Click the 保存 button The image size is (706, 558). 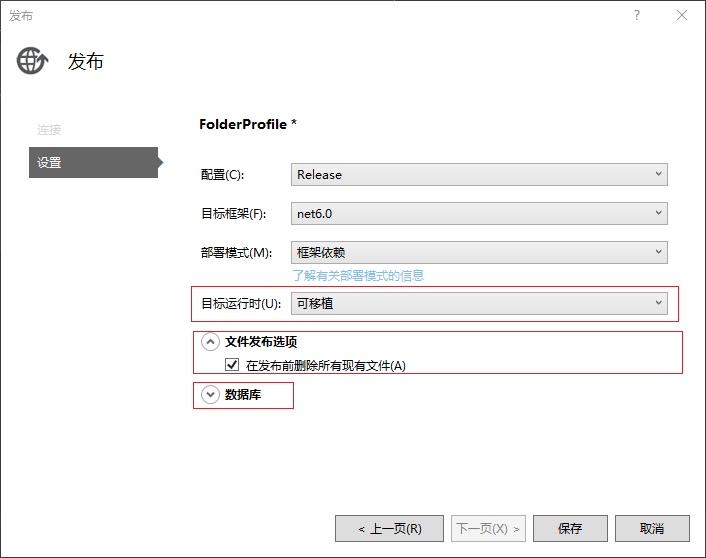[x=570, y=528]
